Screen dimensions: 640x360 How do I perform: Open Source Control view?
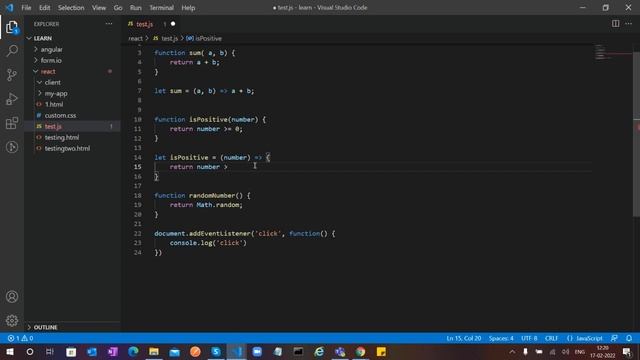click(12, 75)
